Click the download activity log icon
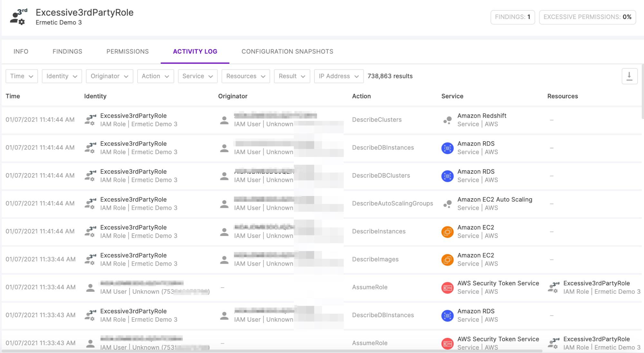The width and height of the screenshot is (644, 353). pyautogui.click(x=630, y=76)
